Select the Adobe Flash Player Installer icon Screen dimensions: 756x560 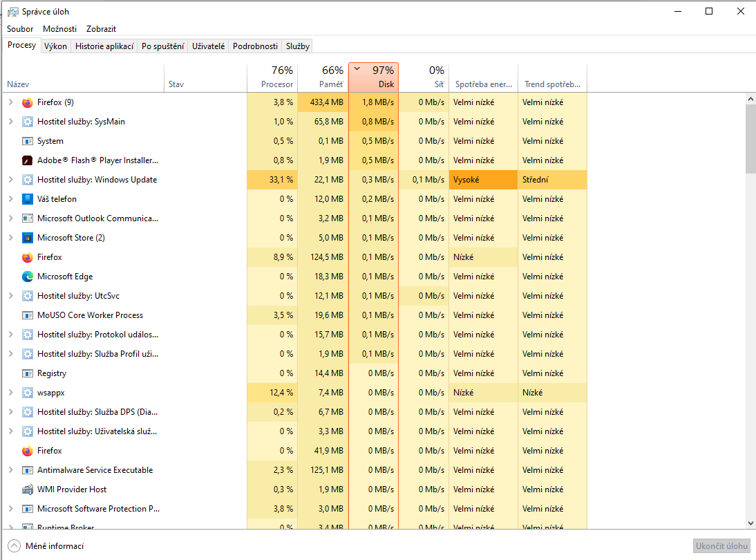click(x=28, y=160)
